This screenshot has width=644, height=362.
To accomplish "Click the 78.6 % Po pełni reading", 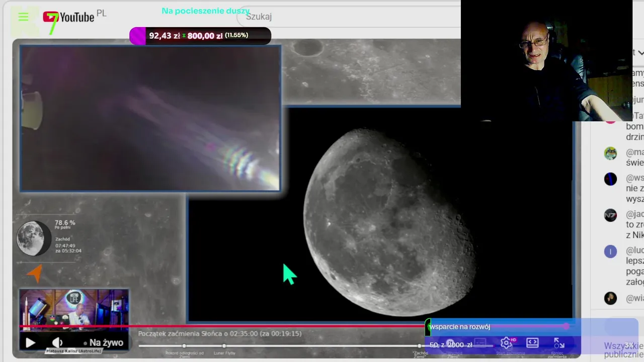I will point(65,224).
